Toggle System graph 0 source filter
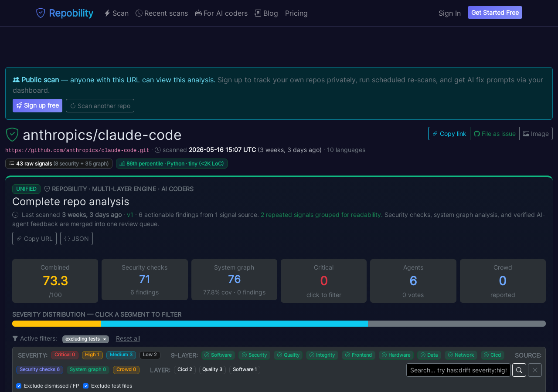558x392 pixels. (x=88, y=370)
